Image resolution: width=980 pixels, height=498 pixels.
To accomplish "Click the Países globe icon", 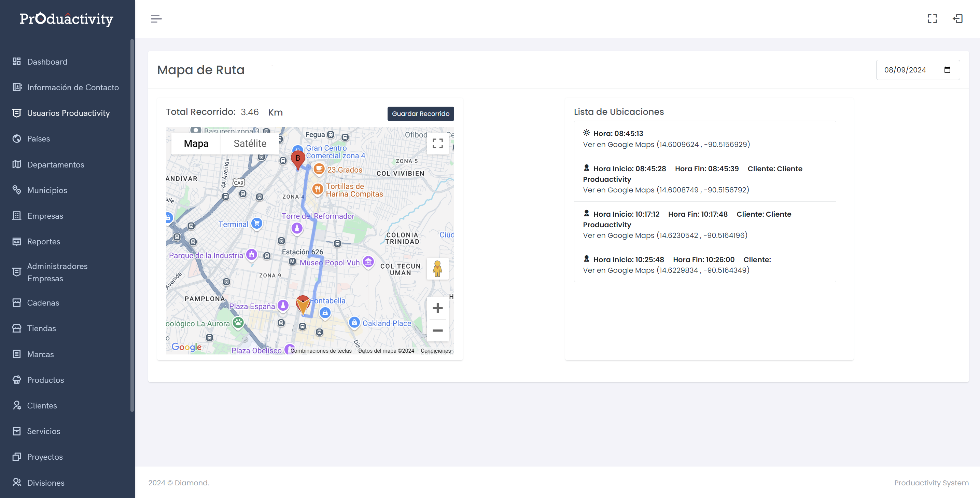I will pyautogui.click(x=16, y=138).
